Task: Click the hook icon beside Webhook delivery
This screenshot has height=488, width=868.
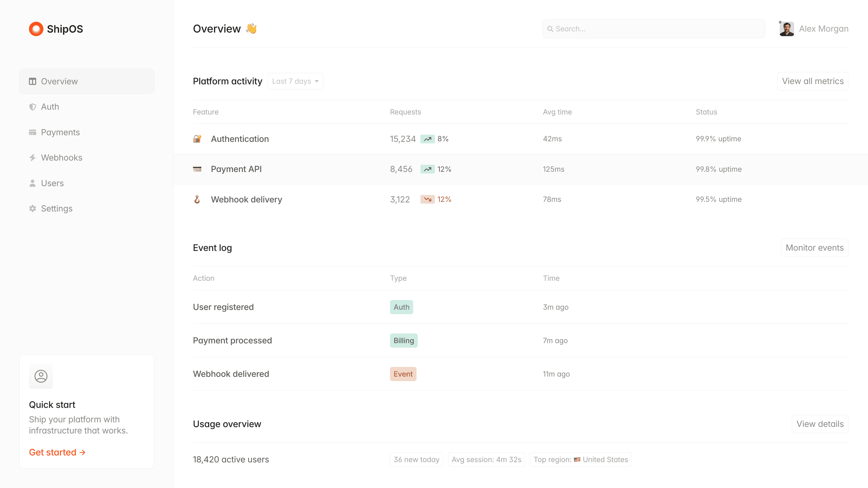Action: tap(197, 199)
